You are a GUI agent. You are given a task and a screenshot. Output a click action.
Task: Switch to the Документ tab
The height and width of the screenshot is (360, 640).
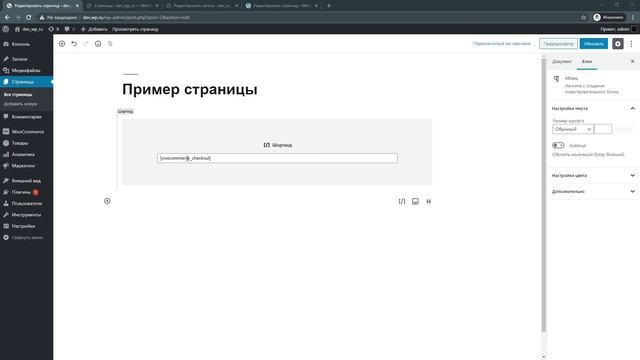coord(562,62)
